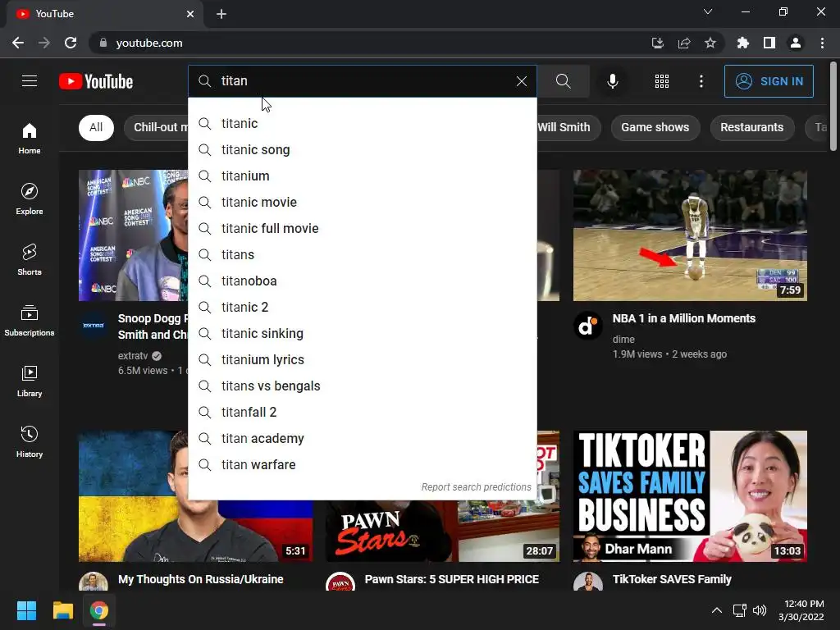
Task: Open File Explorer from the taskbar
Action: (x=62, y=610)
